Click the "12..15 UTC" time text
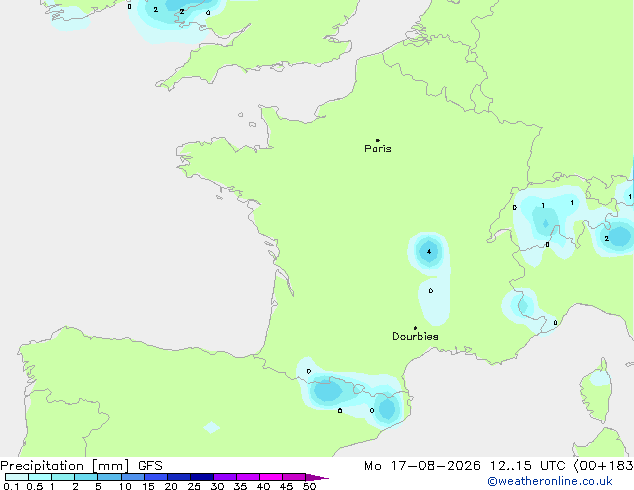634x490 pixels. [x=527, y=466]
